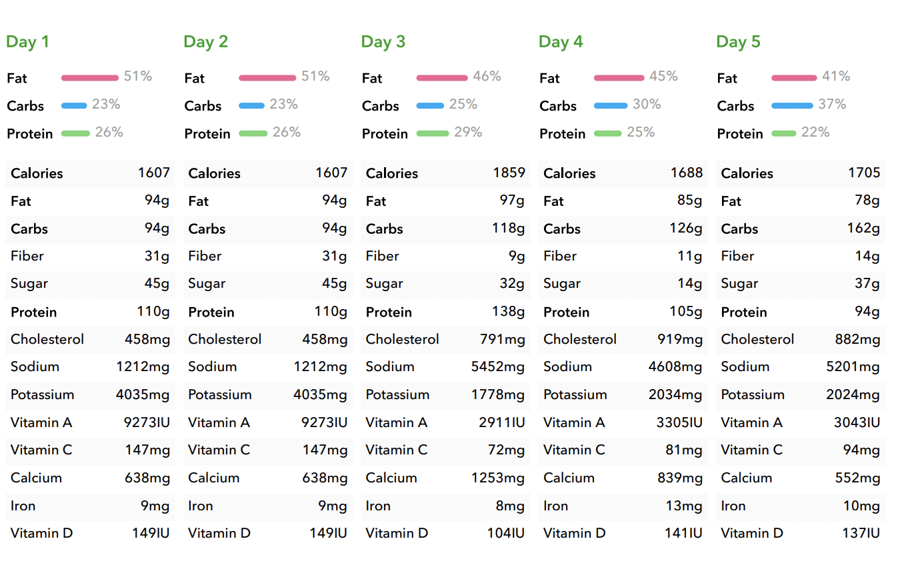Select Day 3 Calcium value 1253mg

497,478
